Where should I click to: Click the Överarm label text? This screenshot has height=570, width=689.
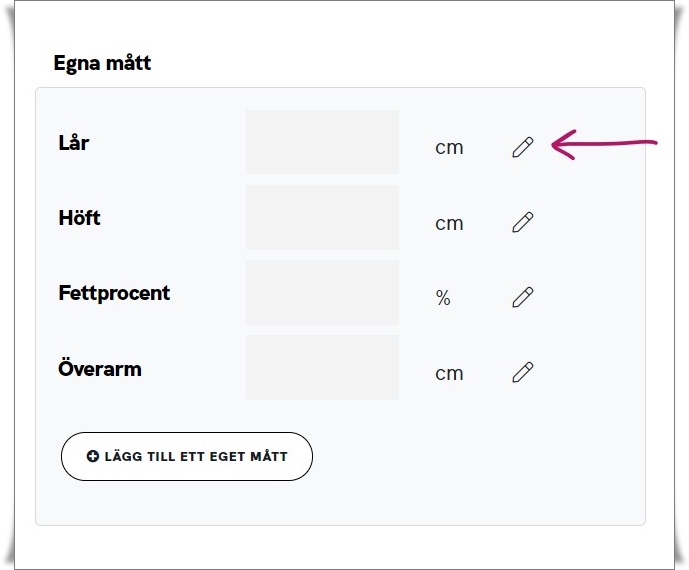click(100, 368)
